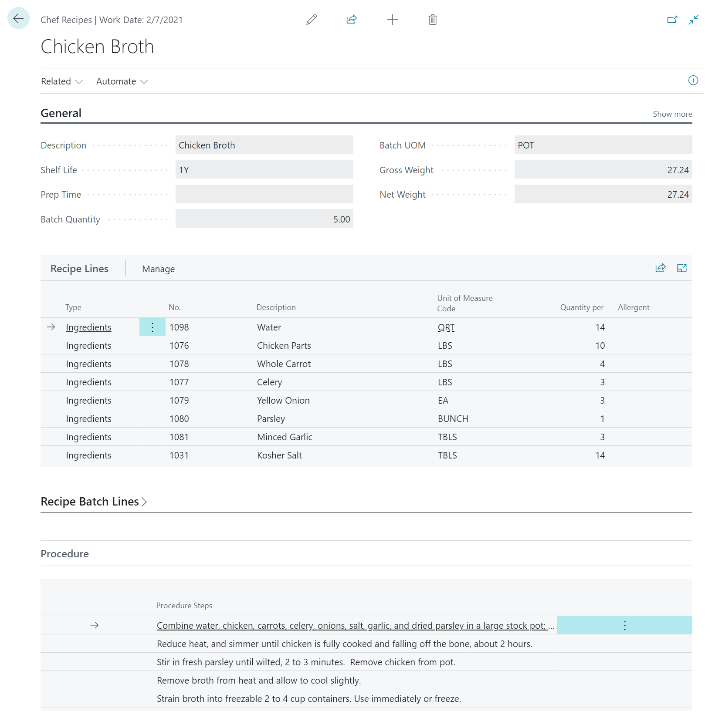Open the edit pencil icon
Image resolution: width=715 pixels, height=728 pixels.
[x=311, y=20]
